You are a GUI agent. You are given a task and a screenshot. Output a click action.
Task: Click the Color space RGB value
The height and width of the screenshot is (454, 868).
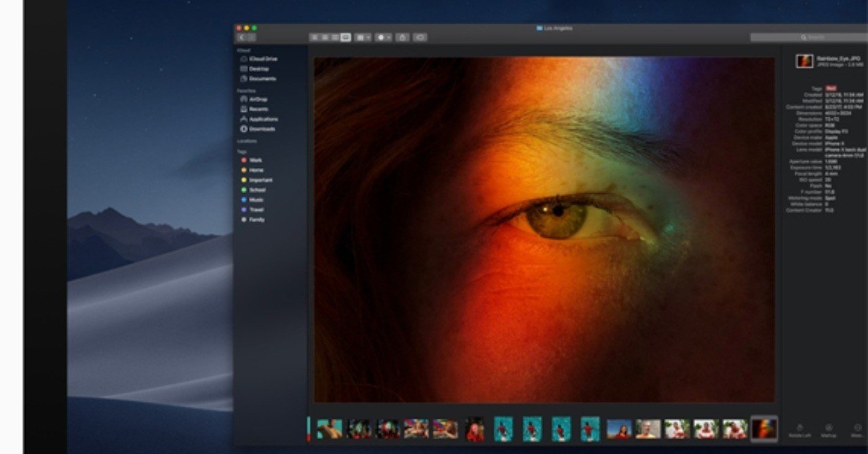click(830, 125)
